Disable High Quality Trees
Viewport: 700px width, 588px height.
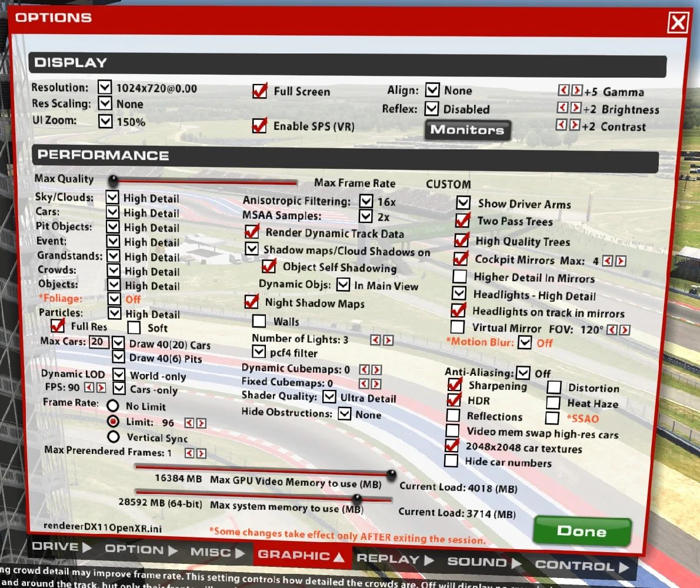(x=461, y=240)
